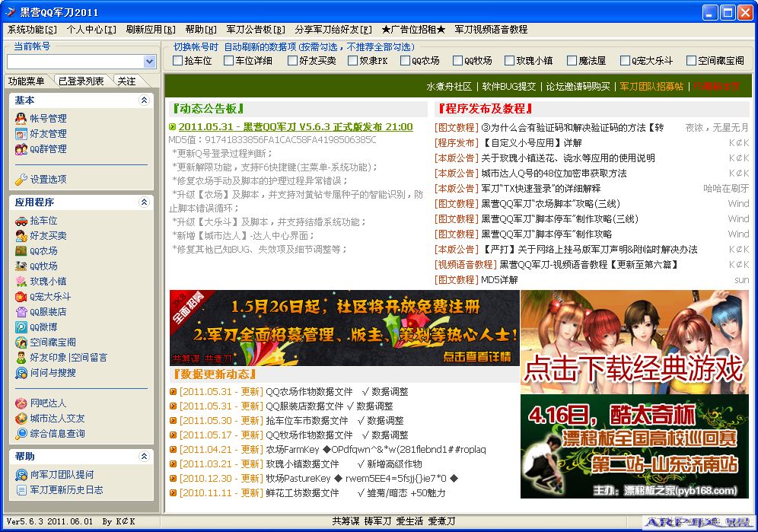Click the bullet icon of QQ农场作物数据文件 update
Screen dimensions: 758x532
pyautogui.click(x=173, y=392)
